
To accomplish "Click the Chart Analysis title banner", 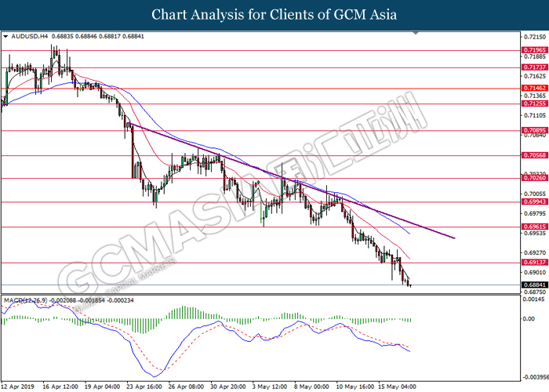I will (274, 14).
